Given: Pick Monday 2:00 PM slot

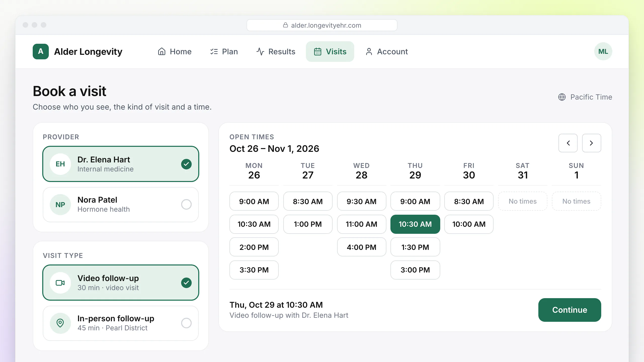Looking at the screenshot, I should click(x=254, y=247).
